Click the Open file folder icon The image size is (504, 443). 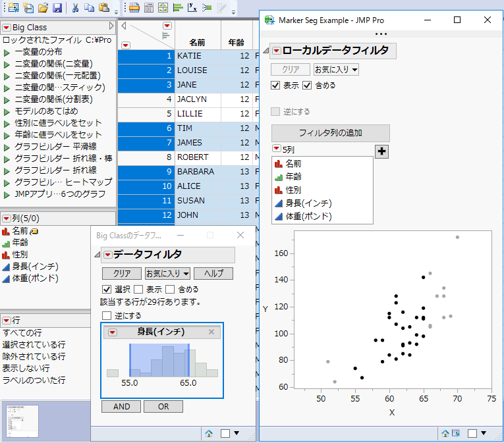pyautogui.click(x=43, y=8)
